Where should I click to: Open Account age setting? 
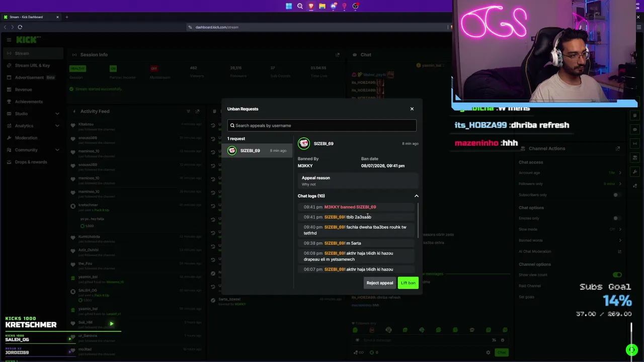[571, 173]
